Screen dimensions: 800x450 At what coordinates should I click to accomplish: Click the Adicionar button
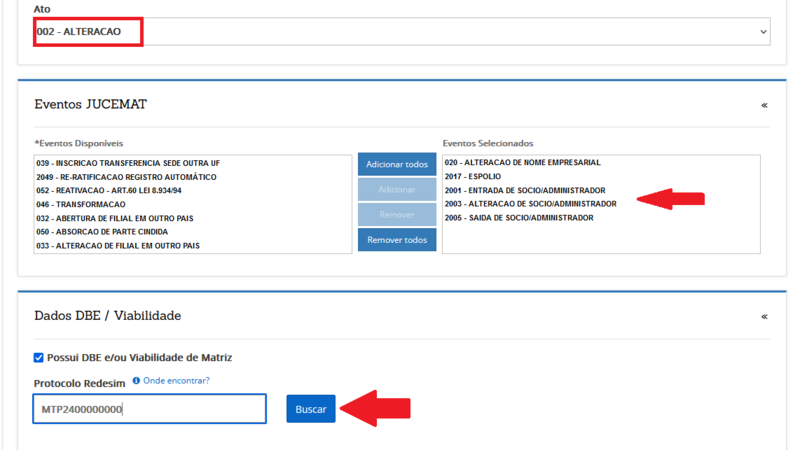pos(397,190)
